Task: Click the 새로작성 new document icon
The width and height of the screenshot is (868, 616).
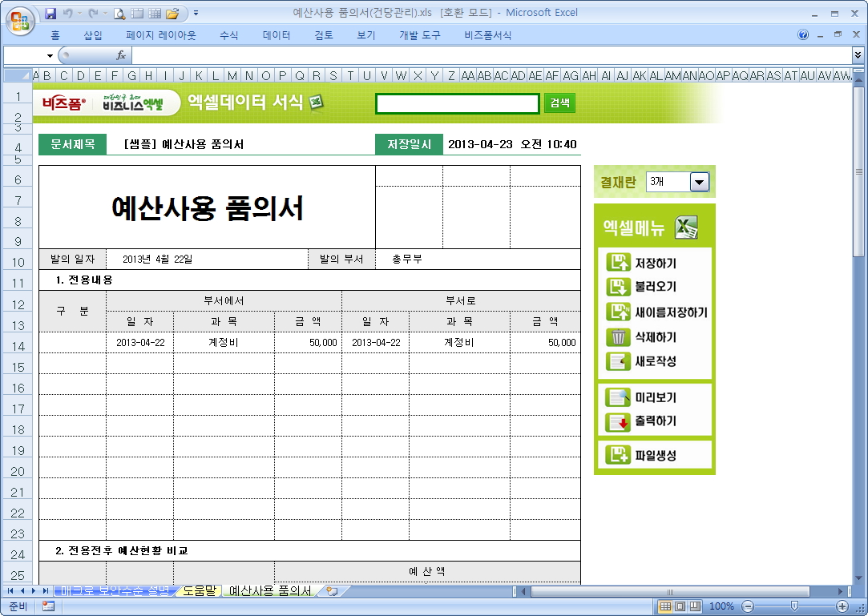Action: [618, 360]
